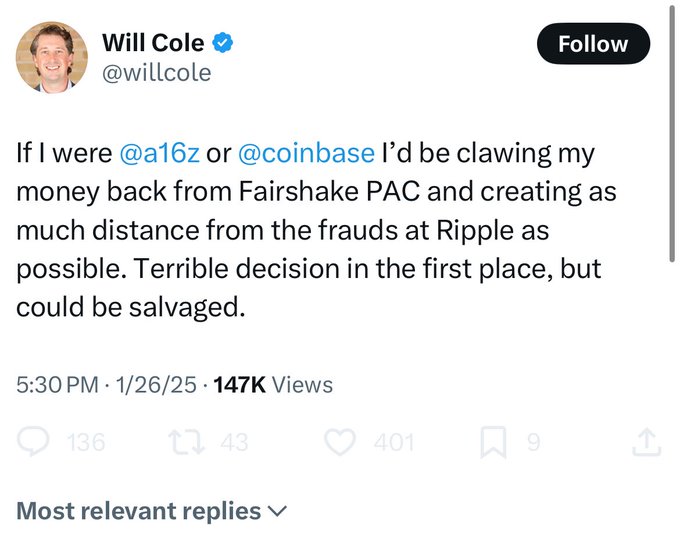
Task: Open Will Cole's profile photo
Action: tap(51, 58)
